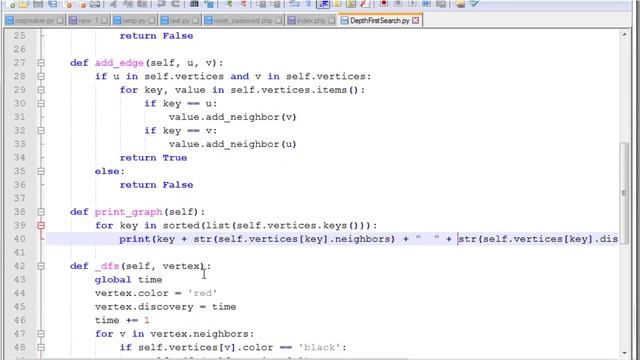640x360 pixels.
Task: Click the Zoom Out toolbar icon
Action: click(242, 4)
